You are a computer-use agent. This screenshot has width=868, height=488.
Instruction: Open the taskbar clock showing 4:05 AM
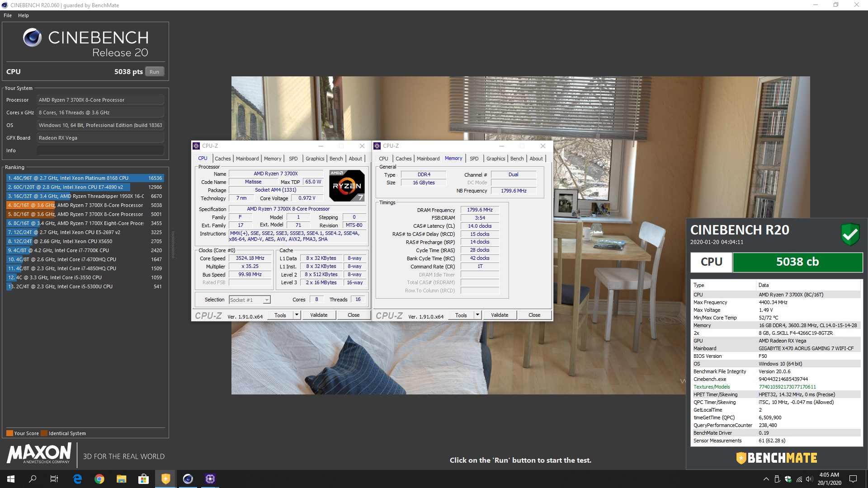pyautogui.click(x=829, y=479)
